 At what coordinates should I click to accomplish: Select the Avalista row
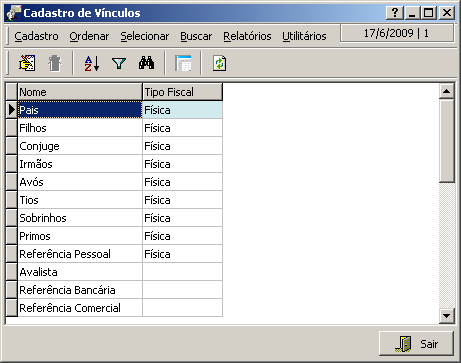[x=114, y=272]
